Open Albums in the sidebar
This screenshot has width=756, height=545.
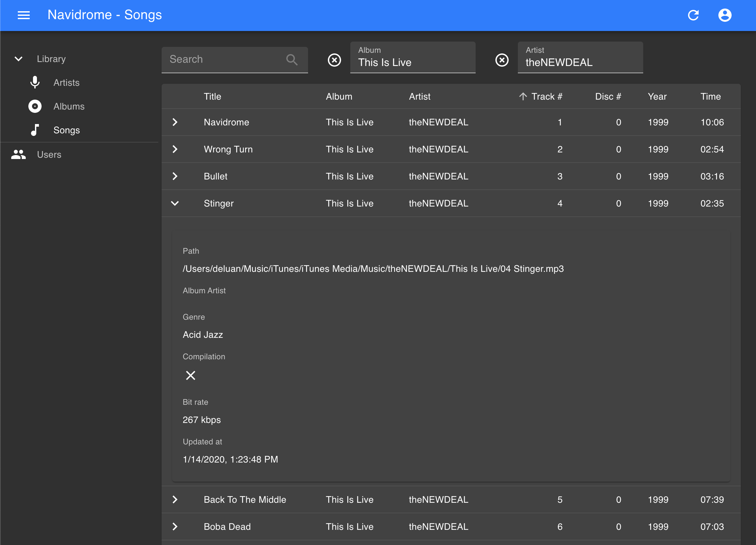pos(69,106)
